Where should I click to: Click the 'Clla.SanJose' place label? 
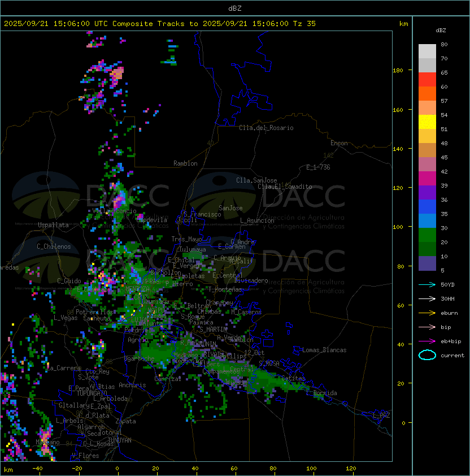pos(256,180)
